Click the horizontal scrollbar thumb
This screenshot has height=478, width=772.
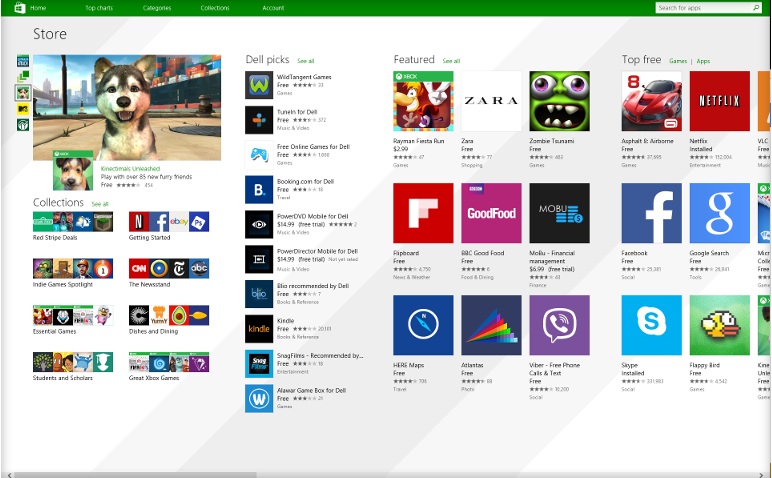point(135,475)
